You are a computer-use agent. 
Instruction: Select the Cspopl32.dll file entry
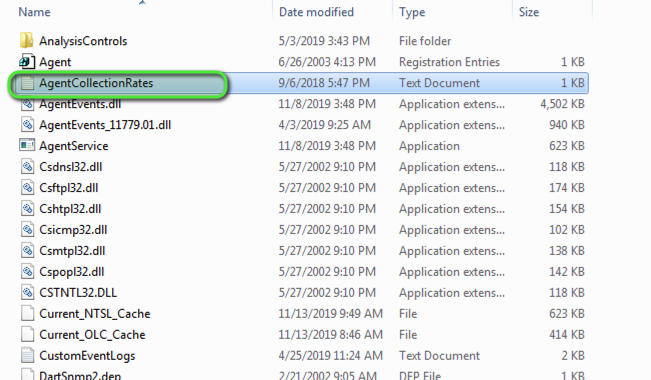(72, 272)
